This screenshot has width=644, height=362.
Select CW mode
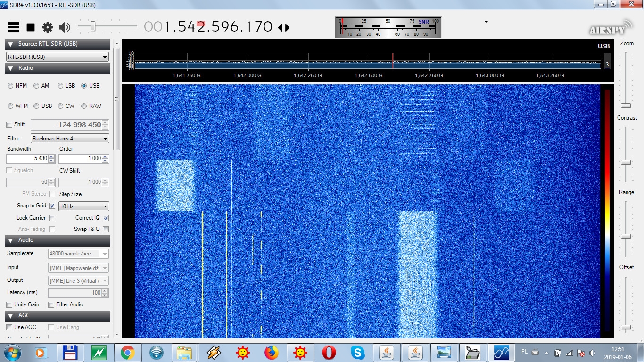(x=60, y=106)
